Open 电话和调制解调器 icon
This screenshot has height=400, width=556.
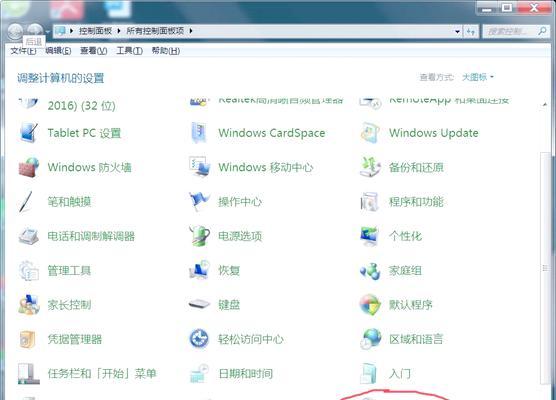[x=28, y=236]
